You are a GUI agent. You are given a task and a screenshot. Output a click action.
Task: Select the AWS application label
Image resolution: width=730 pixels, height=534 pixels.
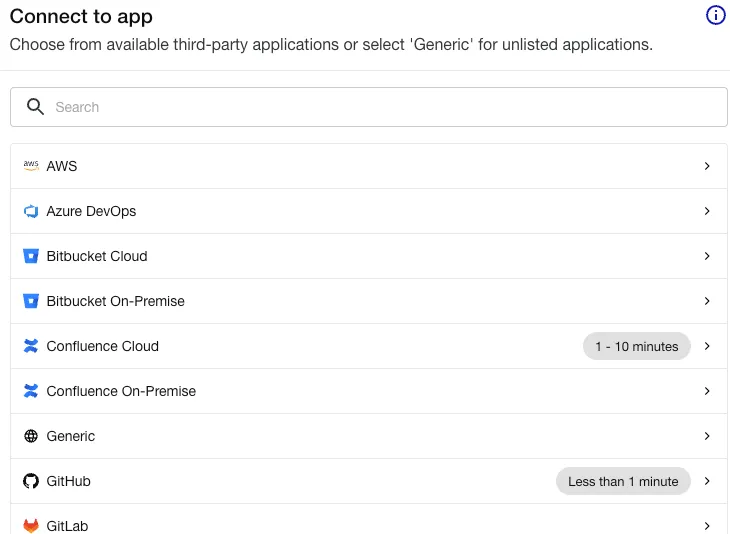tap(61, 166)
